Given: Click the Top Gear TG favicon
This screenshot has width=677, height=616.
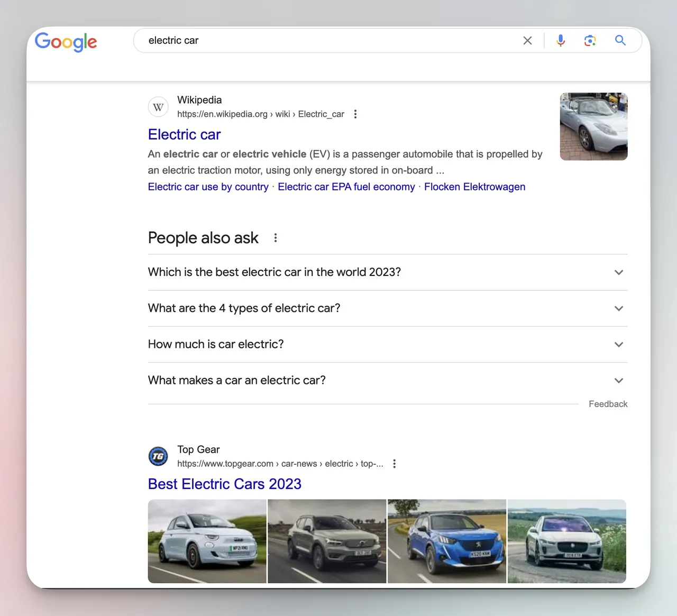Looking at the screenshot, I should click(x=158, y=456).
